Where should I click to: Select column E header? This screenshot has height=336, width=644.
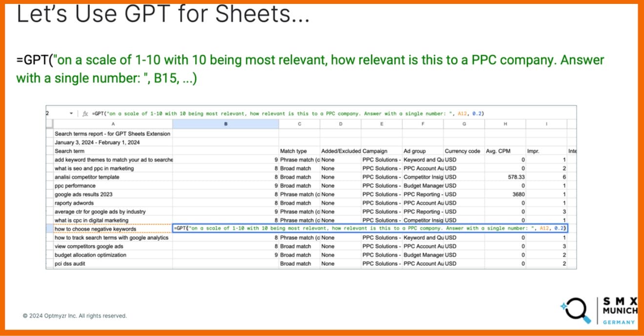(x=382, y=124)
